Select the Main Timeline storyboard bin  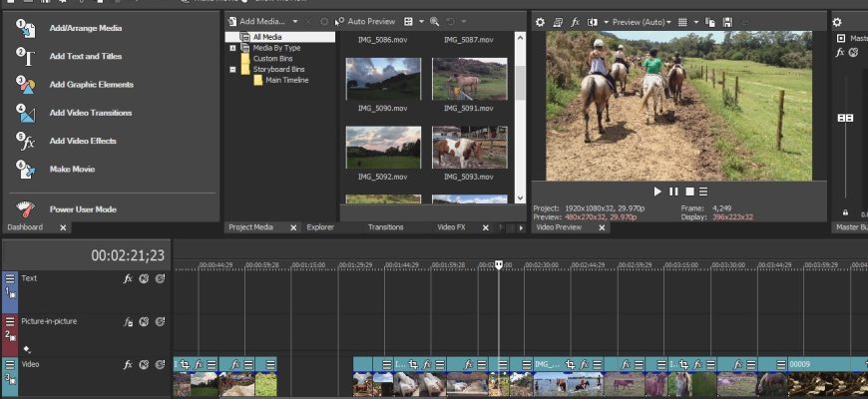[286, 80]
